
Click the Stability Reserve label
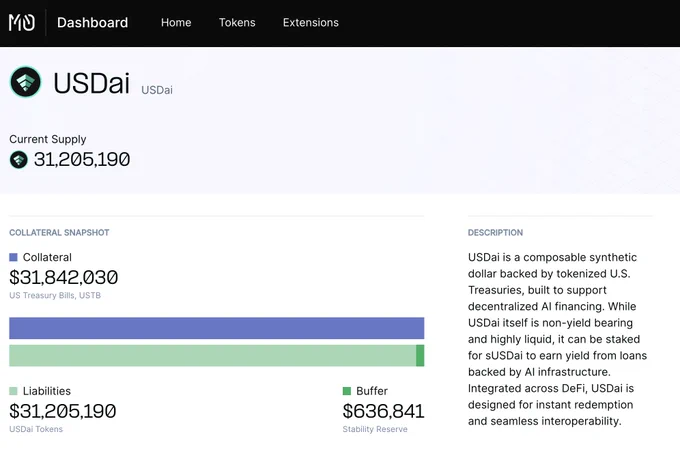(375, 429)
